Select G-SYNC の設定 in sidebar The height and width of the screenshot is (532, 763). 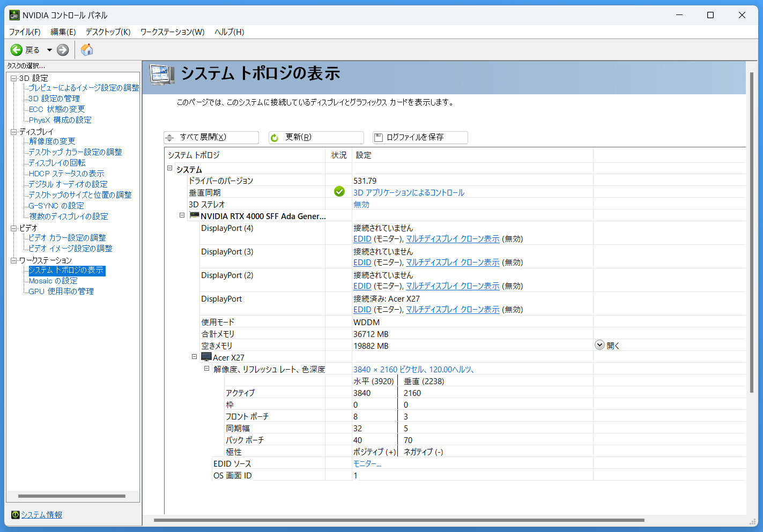(x=56, y=206)
